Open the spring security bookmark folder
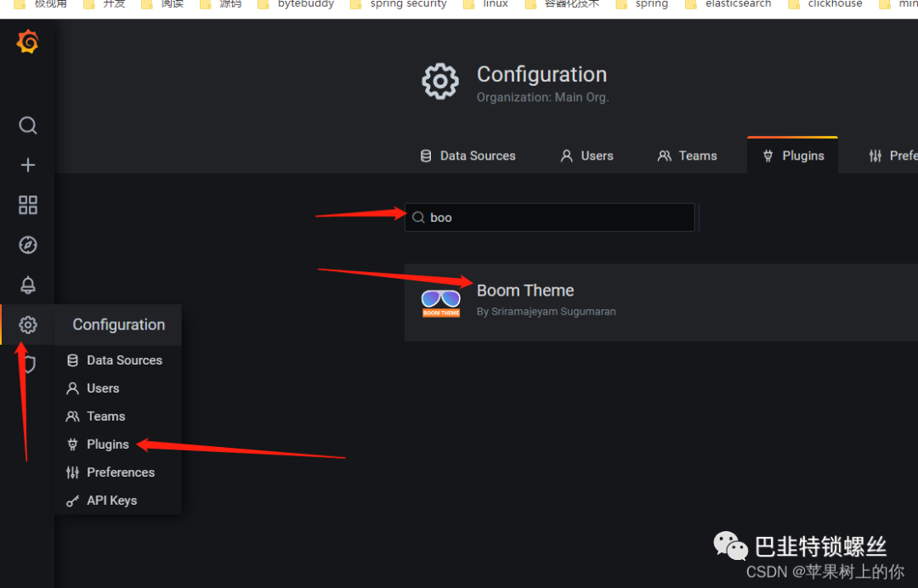This screenshot has height=588, width=918. [x=398, y=4]
